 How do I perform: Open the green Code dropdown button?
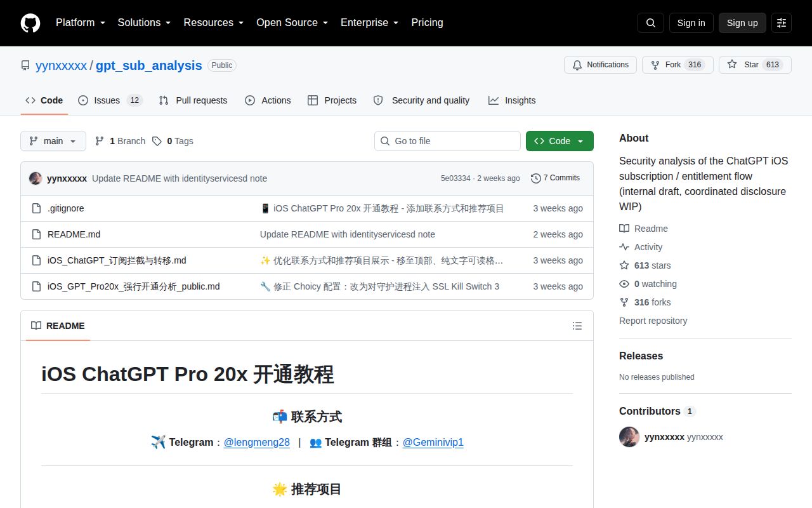[x=560, y=141]
